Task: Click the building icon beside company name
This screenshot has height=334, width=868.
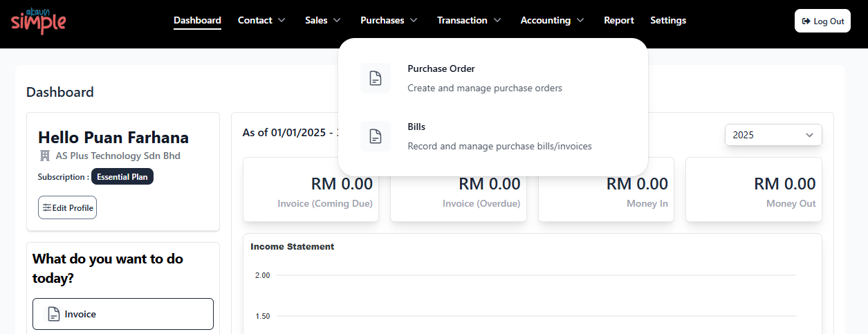Action: tap(45, 156)
